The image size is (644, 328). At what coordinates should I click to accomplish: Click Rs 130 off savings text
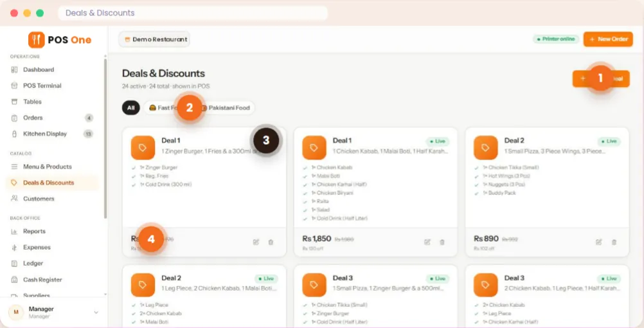(x=312, y=248)
